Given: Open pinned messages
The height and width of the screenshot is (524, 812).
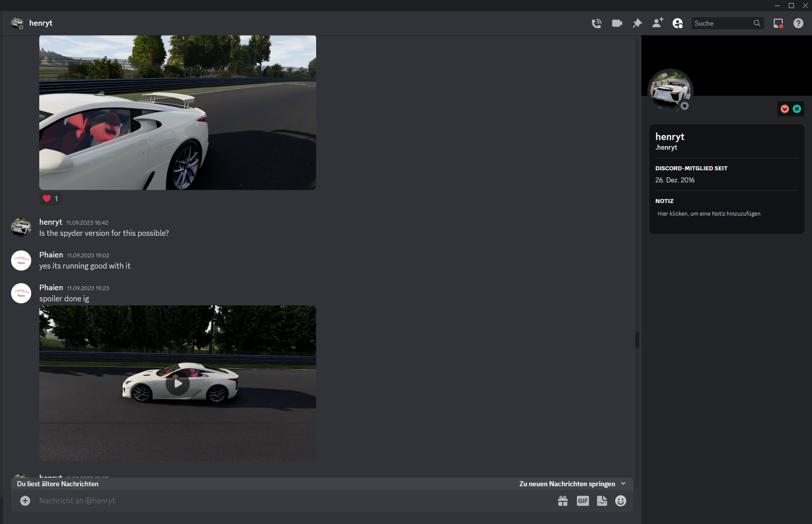Looking at the screenshot, I should point(637,23).
